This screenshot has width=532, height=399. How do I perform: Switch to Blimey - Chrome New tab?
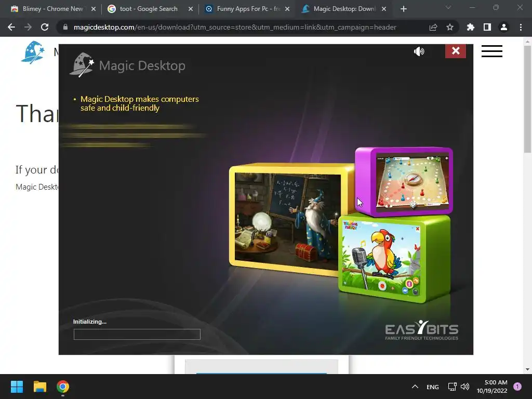pyautogui.click(x=52, y=9)
